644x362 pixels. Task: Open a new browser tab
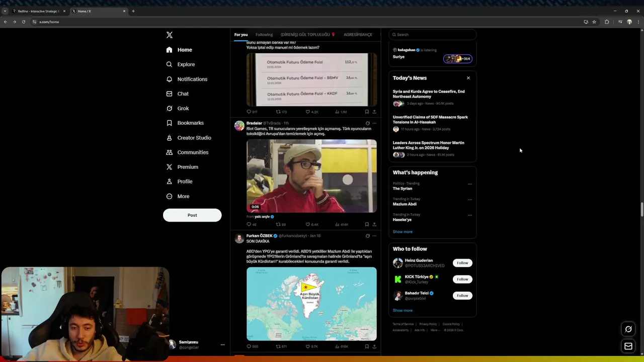pos(133,11)
